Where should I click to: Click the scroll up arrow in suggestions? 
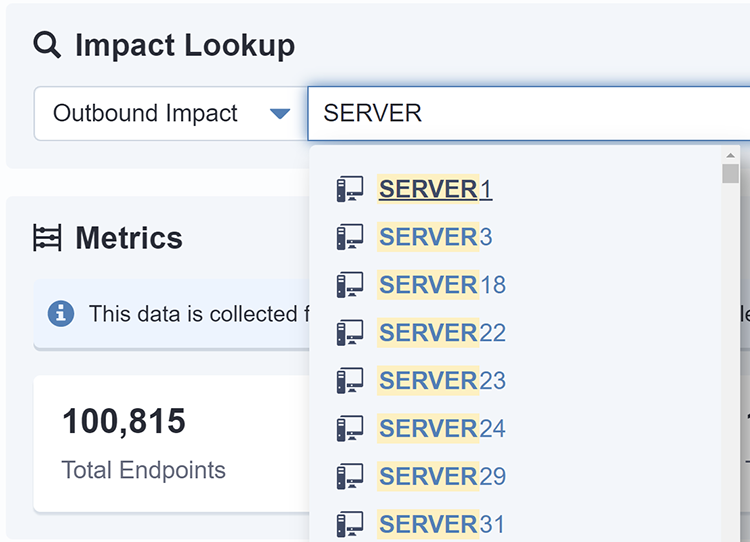[730, 155]
